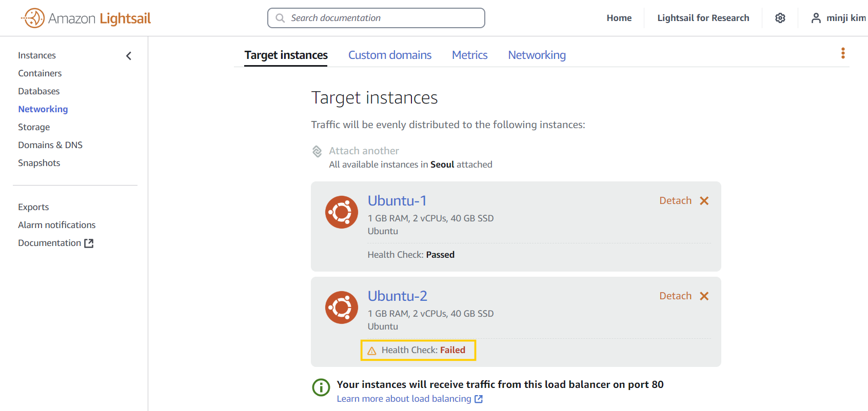
Task: Open Exports in the sidebar
Action: pyautogui.click(x=33, y=207)
